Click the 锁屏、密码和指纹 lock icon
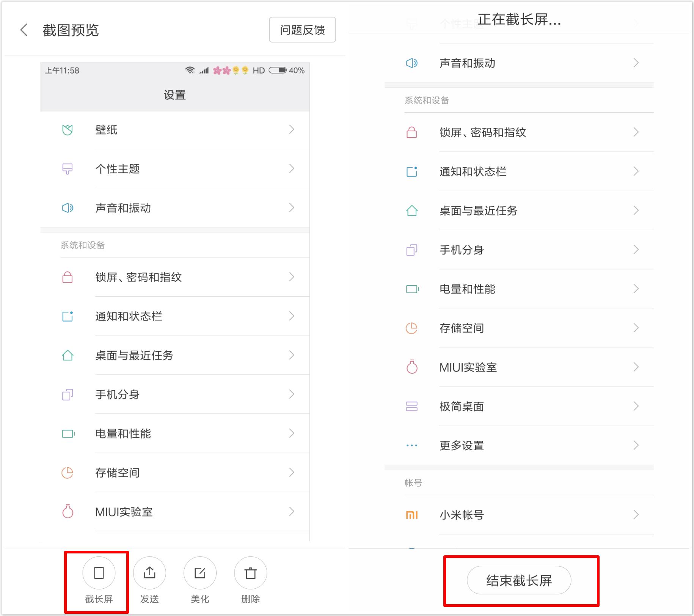The width and height of the screenshot is (694, 616). 68,277
